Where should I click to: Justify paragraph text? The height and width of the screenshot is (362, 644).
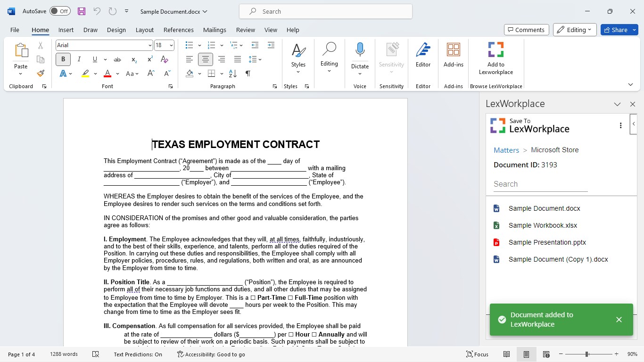pos(238,59)
